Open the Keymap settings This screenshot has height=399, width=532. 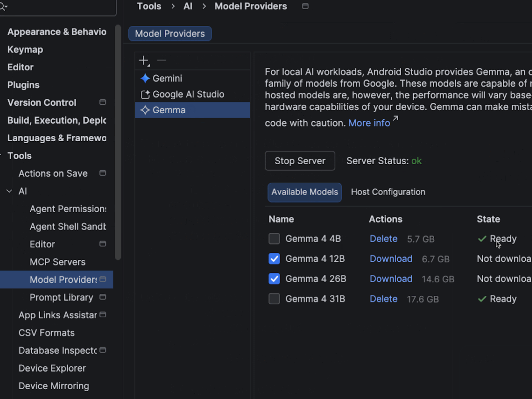tap(25, 50)
